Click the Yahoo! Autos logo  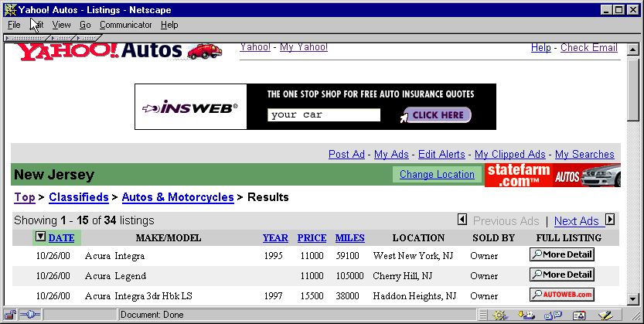(x=121, y=51)
